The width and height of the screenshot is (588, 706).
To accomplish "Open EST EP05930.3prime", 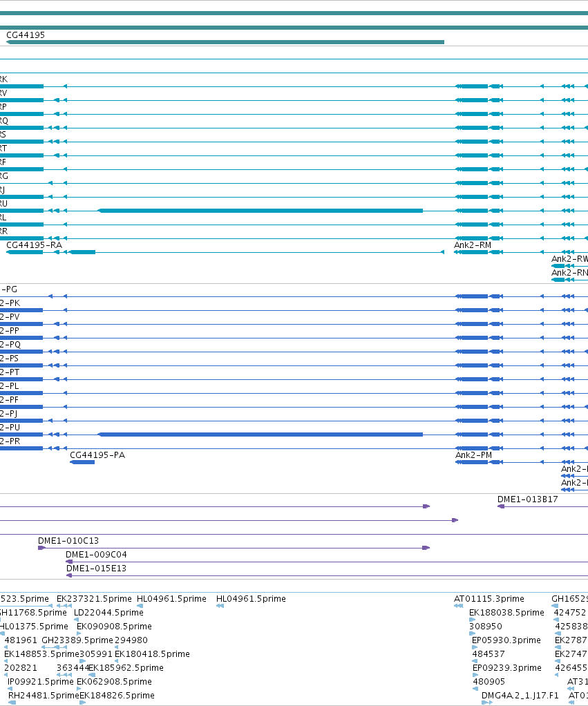I will coord(506,640).
